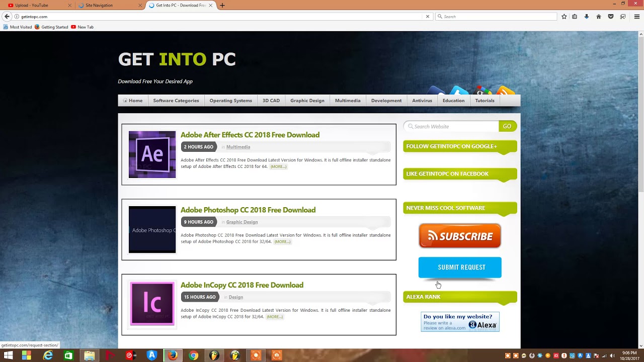Stop page loading with X button
This screenshot has height=362, width=644.
pos(428,17)
